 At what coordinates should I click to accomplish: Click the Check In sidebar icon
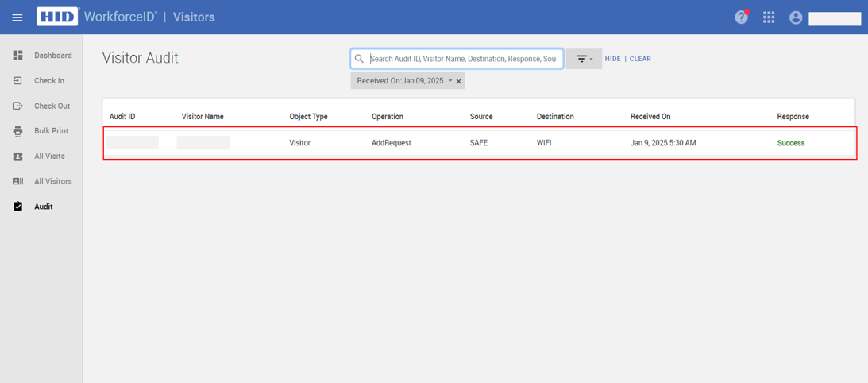pos(17,80)
